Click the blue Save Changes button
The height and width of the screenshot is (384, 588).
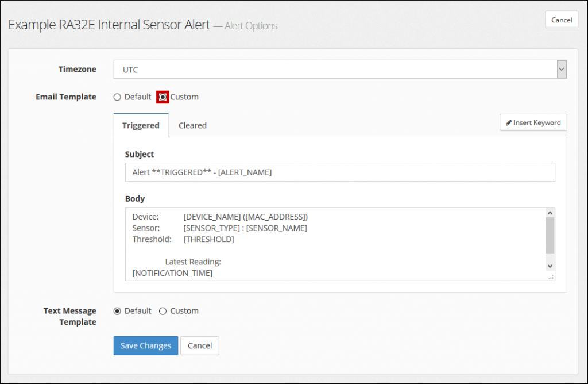coord(146,345)
